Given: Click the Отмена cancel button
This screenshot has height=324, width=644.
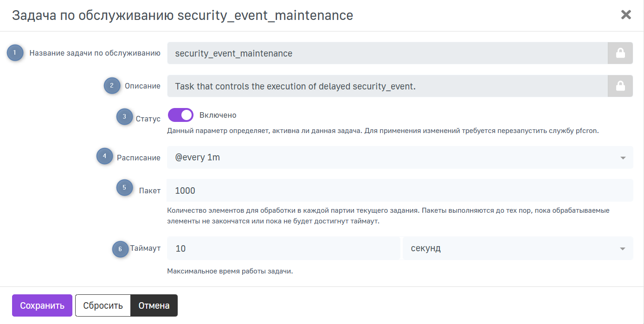Looking at the screenshot, I should point(154,305).
